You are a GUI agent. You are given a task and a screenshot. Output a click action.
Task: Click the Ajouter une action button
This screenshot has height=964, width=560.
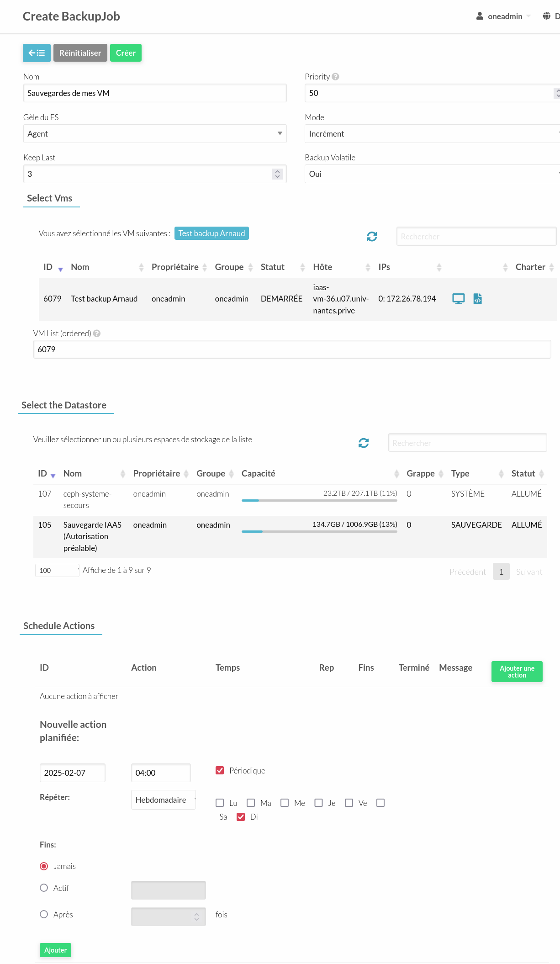pyautogui.click(x=517, y=672)
